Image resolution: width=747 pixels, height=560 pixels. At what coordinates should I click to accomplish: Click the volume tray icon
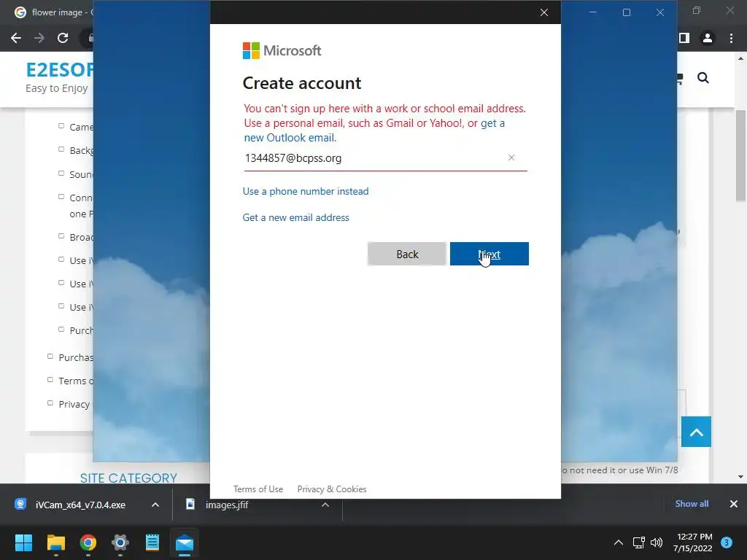pos(657,542)
